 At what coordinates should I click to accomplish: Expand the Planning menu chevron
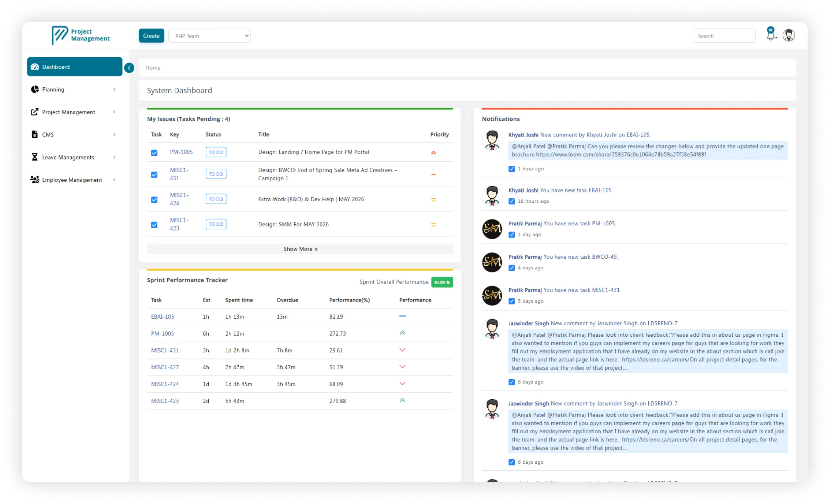114,89
